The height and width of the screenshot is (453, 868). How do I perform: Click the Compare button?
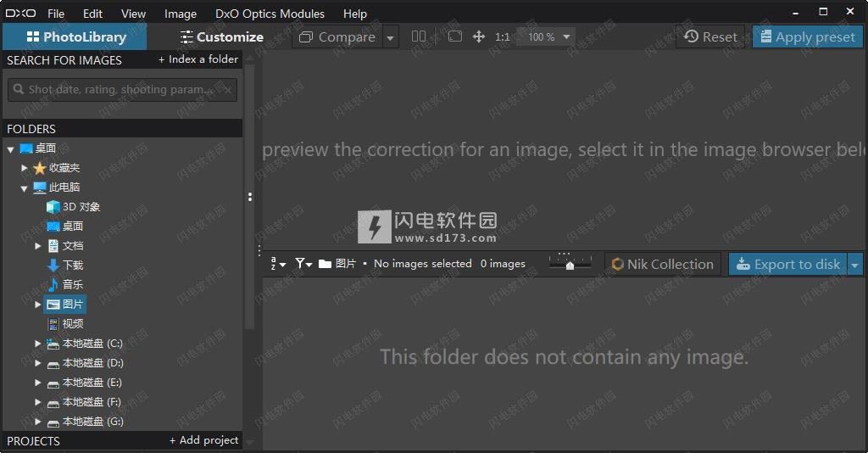[337, 37]
